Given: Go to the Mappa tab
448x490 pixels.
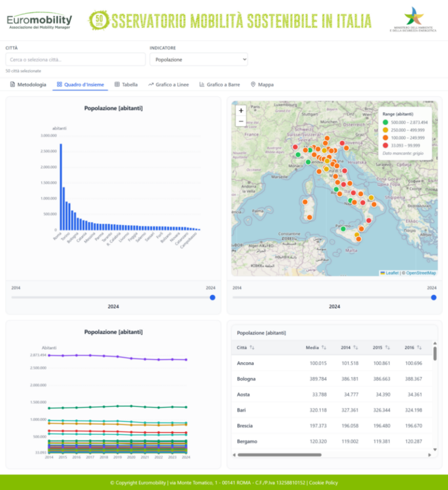Looking at the screenshot, I should pyautogui.click(x=262, y=85).
